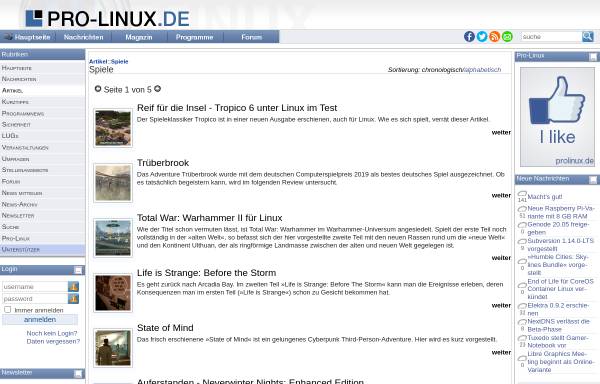Open the Magazin navigation tab
The height and width of the screenshot is (384, 600).
139,37
